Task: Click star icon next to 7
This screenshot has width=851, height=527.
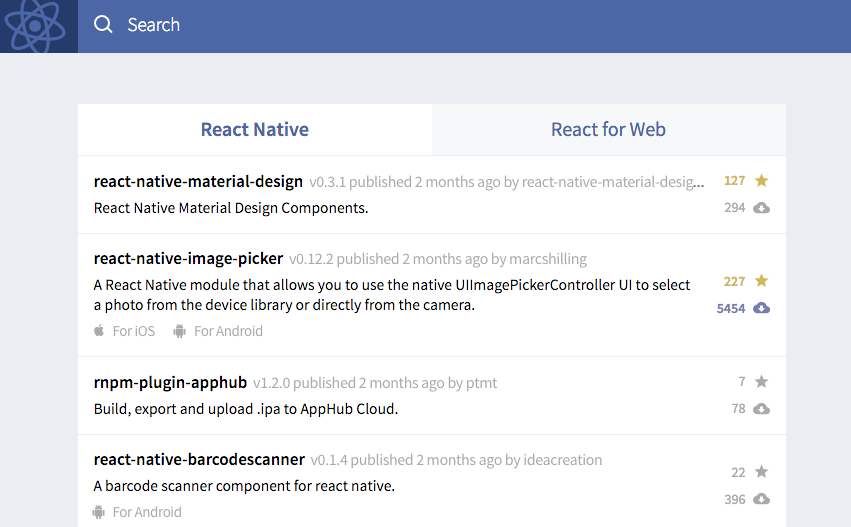Action: click(x=761, y=382)
